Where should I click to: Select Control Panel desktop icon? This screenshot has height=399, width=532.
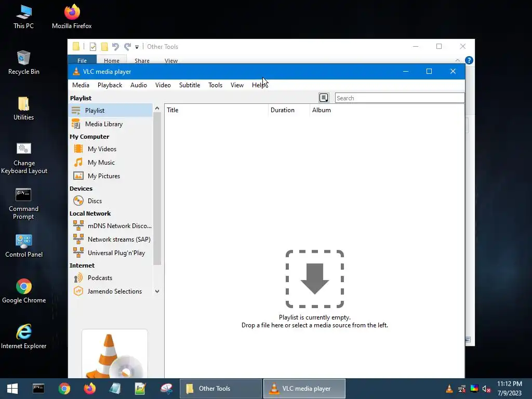point(24,246)
